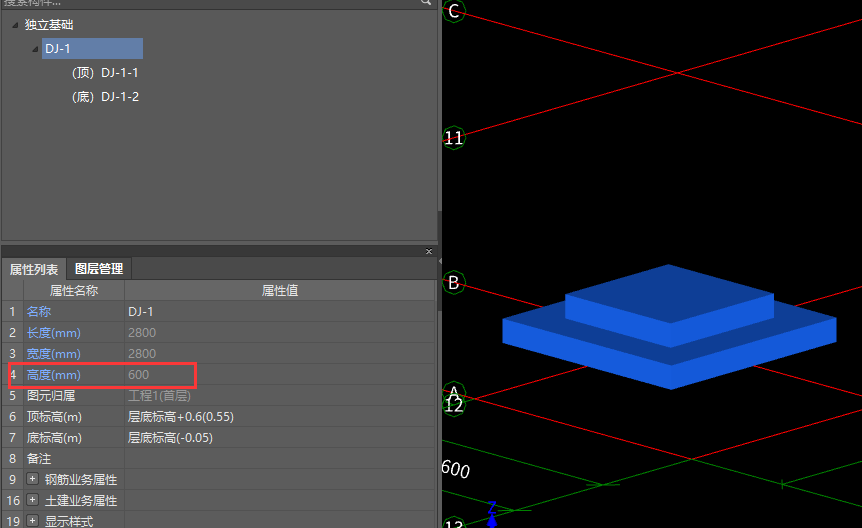Collapse the DJ-1 tree node arrow

[x=35, y=49]
